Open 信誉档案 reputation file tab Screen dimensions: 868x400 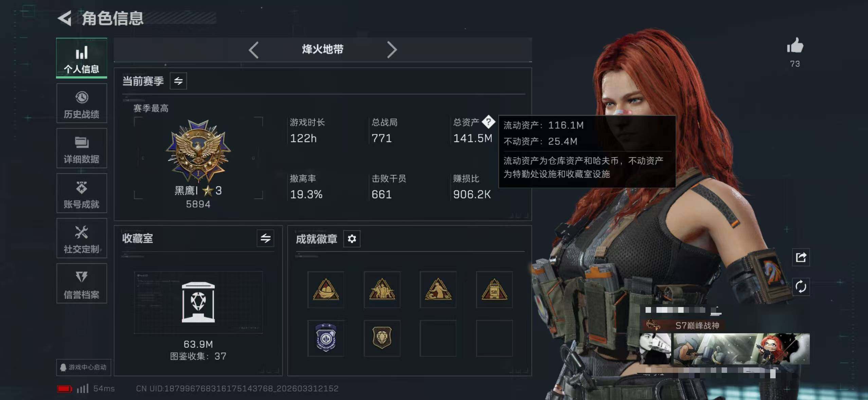coord(82,283)
